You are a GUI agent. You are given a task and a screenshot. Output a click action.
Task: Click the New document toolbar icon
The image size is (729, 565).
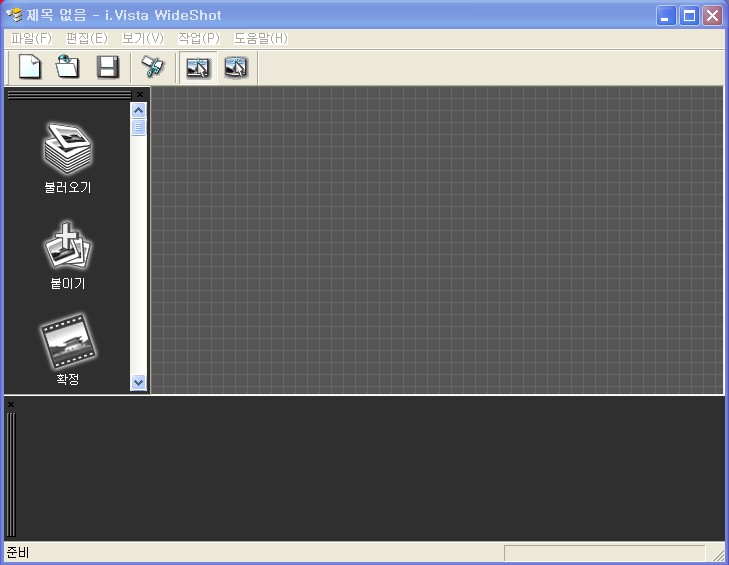pos(30,67)
